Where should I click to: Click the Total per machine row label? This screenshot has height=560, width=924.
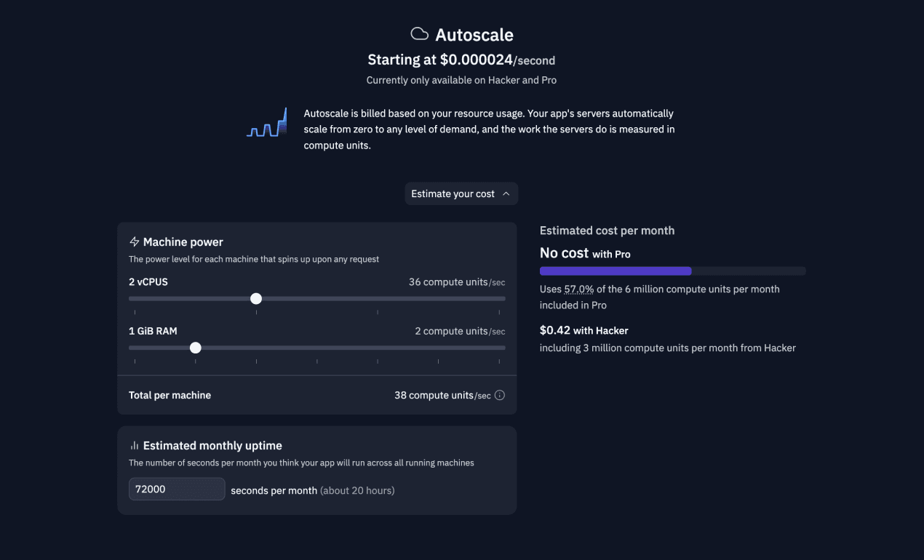point(170,396)
